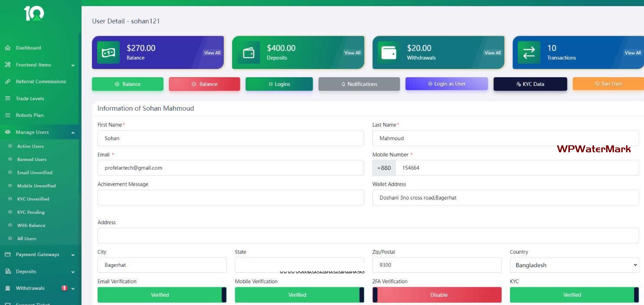Viewport: 644px width, 305px height.
Task: Open the Country dropdown showing Bangladesh
Action: pos(574,265)
